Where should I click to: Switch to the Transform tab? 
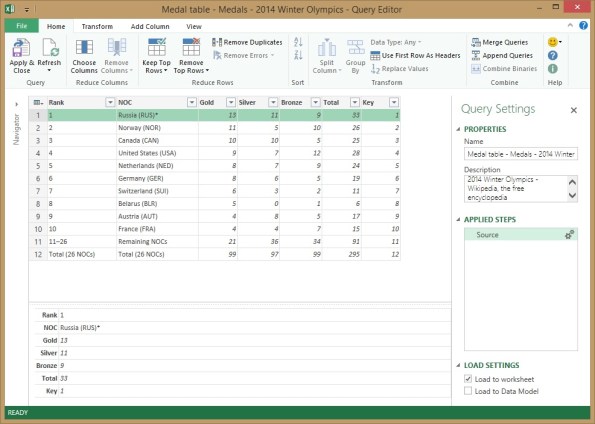coord(97,26)
